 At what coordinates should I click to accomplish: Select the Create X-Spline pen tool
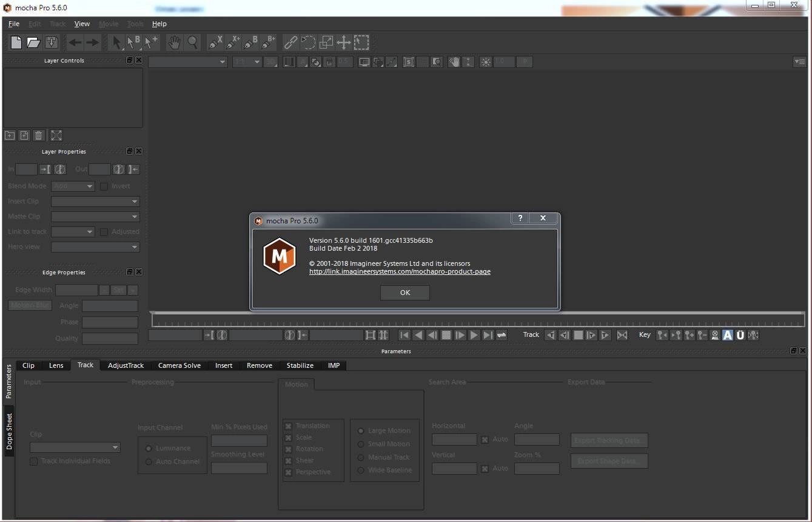(x=216, y=42)
